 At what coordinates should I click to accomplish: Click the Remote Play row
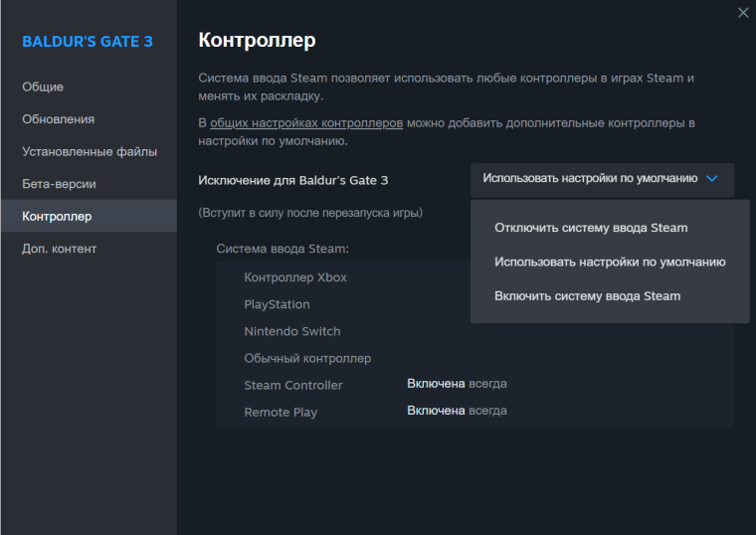click(474, 412)
